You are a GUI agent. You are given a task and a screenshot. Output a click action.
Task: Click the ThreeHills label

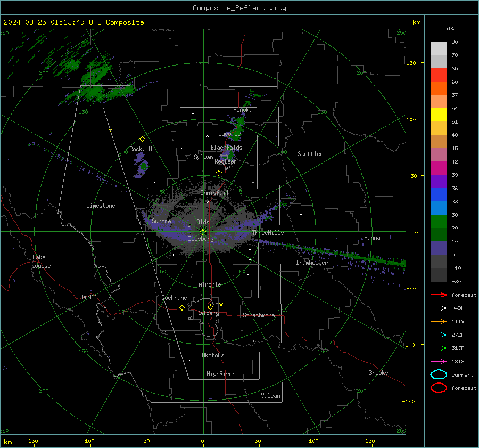point(268,233)
